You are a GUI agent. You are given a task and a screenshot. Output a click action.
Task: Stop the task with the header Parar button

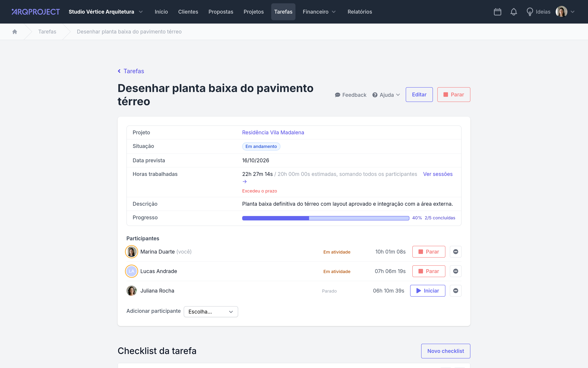[454, 95]
